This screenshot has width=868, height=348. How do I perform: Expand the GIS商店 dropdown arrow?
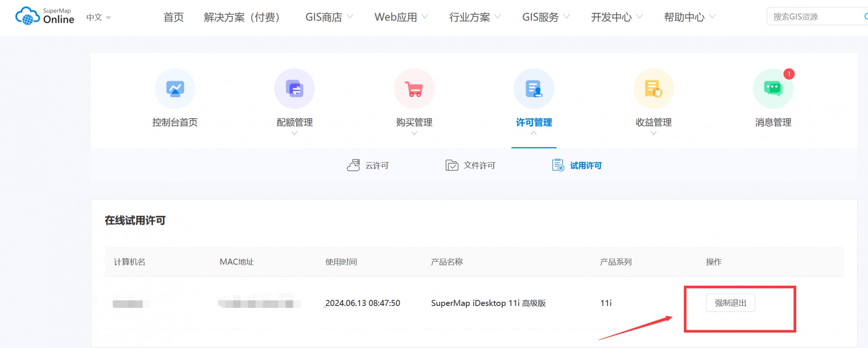point(350,17)
